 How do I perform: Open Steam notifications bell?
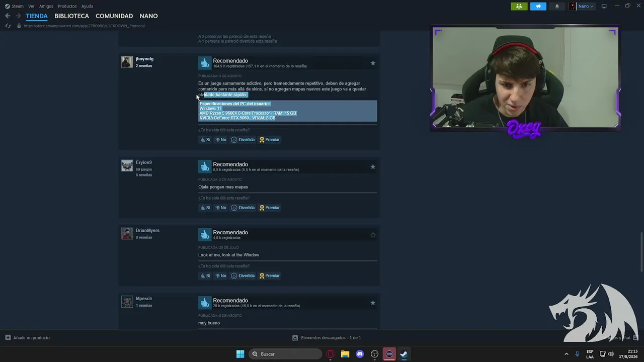[557, 6]
